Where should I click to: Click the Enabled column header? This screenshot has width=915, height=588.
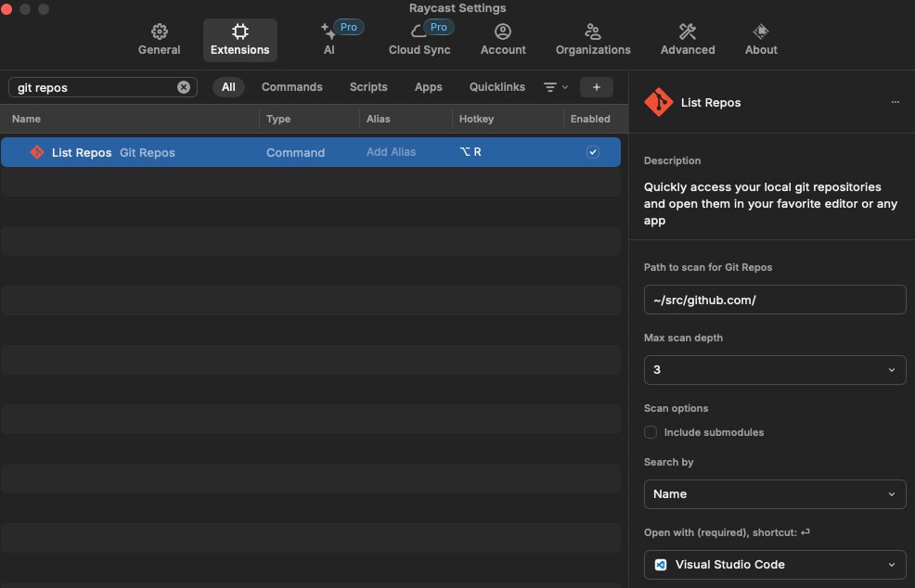590,119
